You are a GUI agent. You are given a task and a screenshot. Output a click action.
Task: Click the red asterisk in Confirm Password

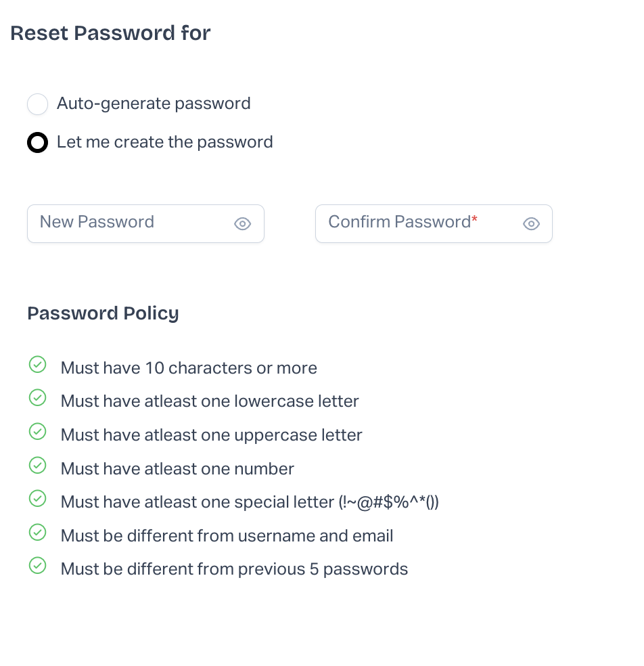[475, 220]
